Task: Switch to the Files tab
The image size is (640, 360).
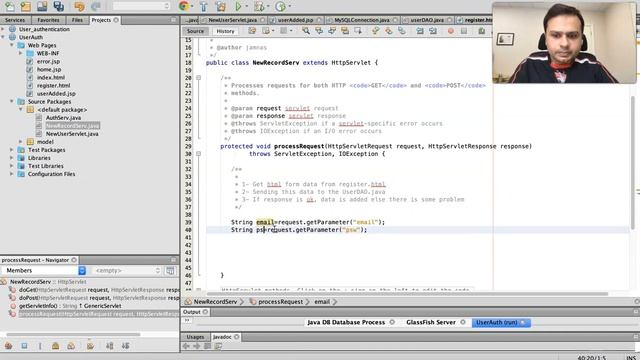Action: (77, 20)
